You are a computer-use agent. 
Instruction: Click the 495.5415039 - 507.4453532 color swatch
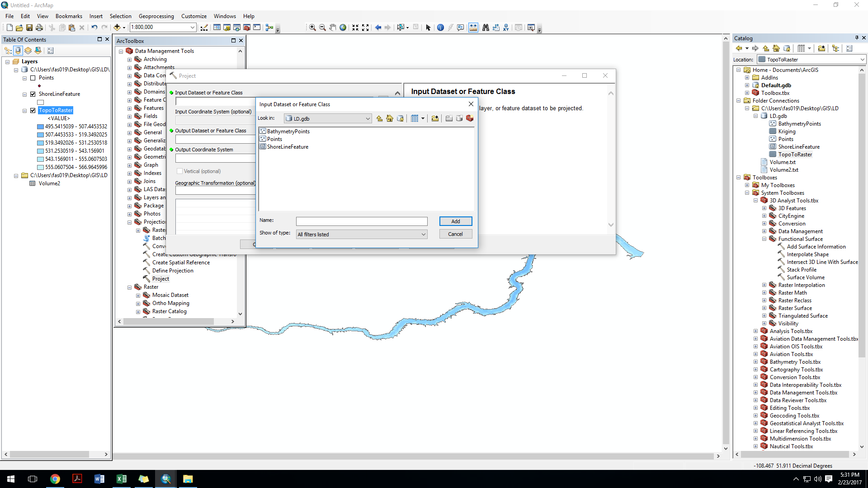click(40, 127)
